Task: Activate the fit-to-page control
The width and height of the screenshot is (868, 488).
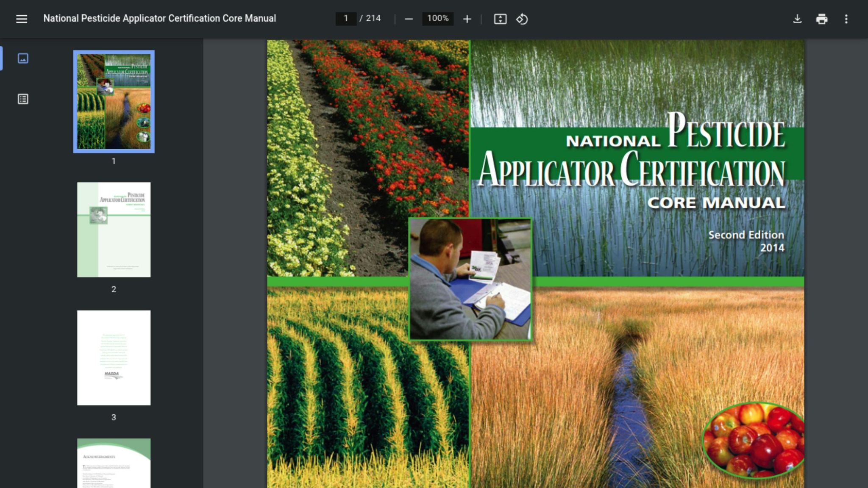Action: coord(500,19)
